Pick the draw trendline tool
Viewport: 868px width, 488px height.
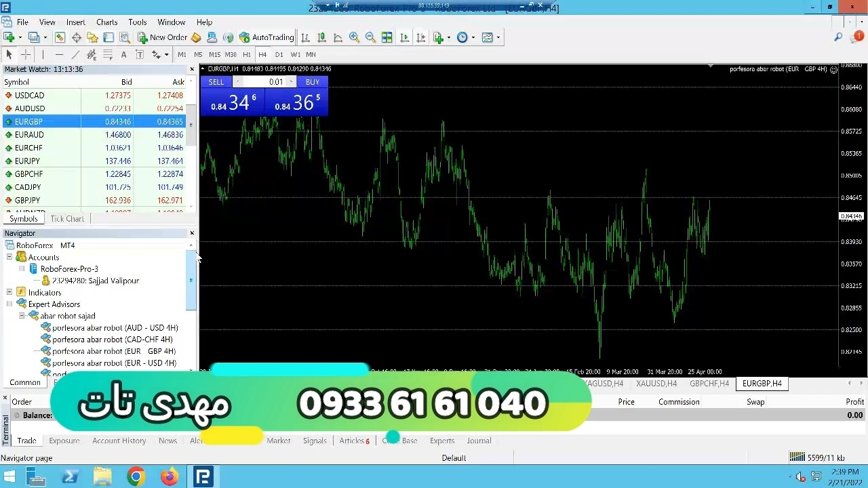coord(75,55)
